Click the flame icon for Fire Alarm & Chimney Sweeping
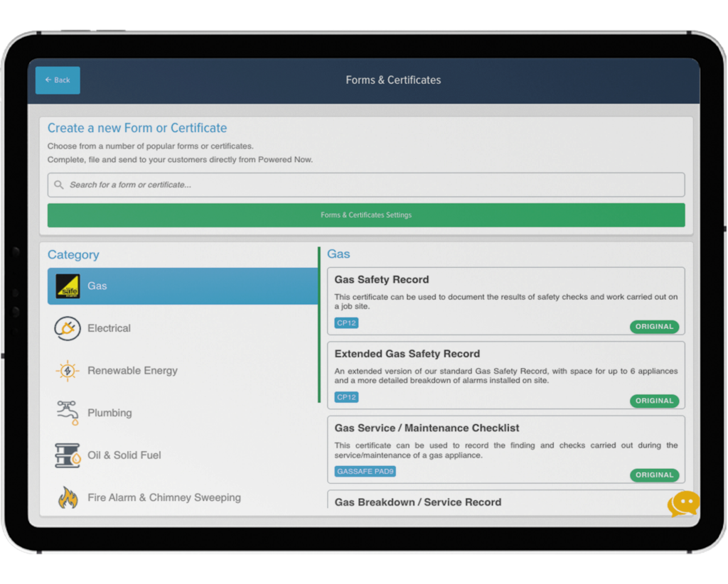This screenshot has width=728, height=584. point(69,497)
